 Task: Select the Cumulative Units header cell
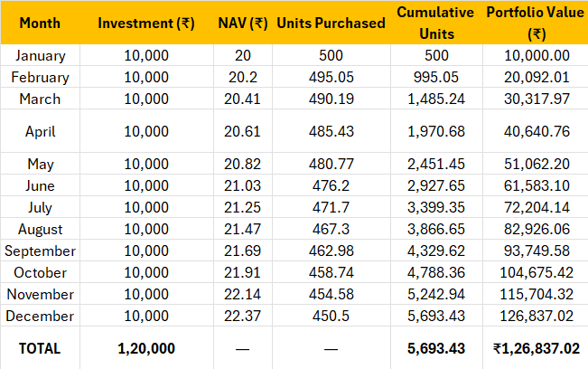click(436, 23)
